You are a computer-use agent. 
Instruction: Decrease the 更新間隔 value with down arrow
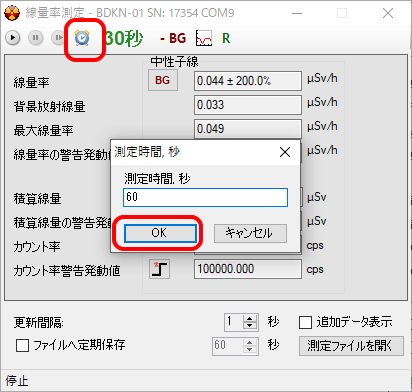pos(250,326)
